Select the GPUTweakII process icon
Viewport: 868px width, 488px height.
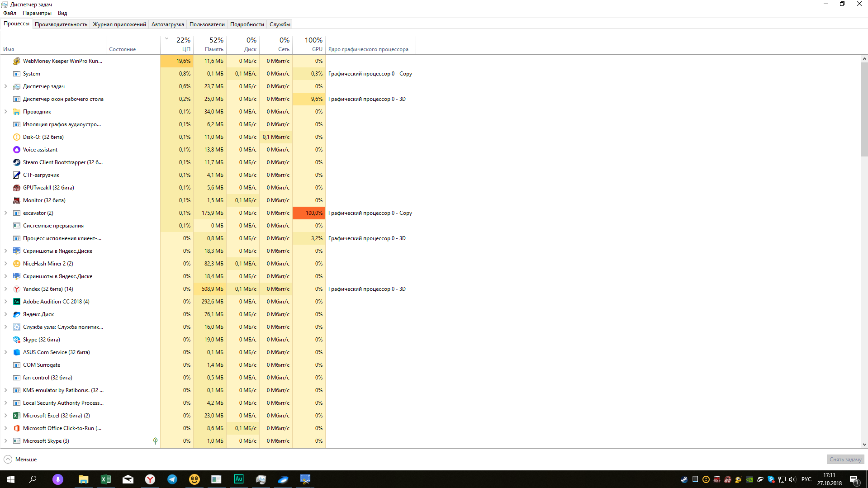click(x=17, y=188)
